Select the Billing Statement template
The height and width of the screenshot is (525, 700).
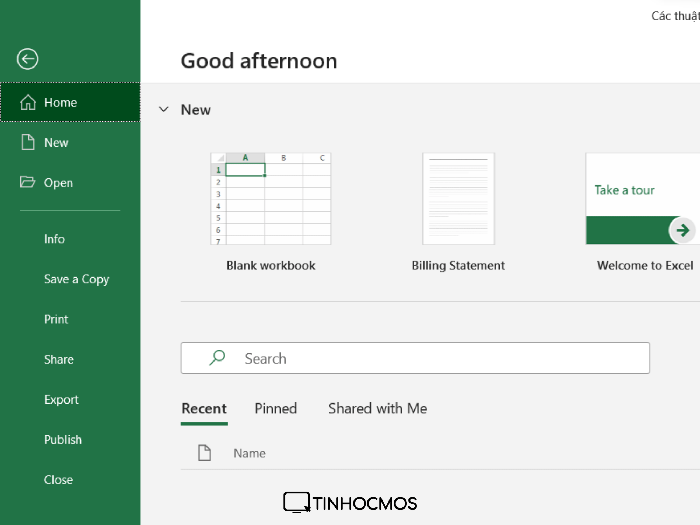[x=458, y=199]
